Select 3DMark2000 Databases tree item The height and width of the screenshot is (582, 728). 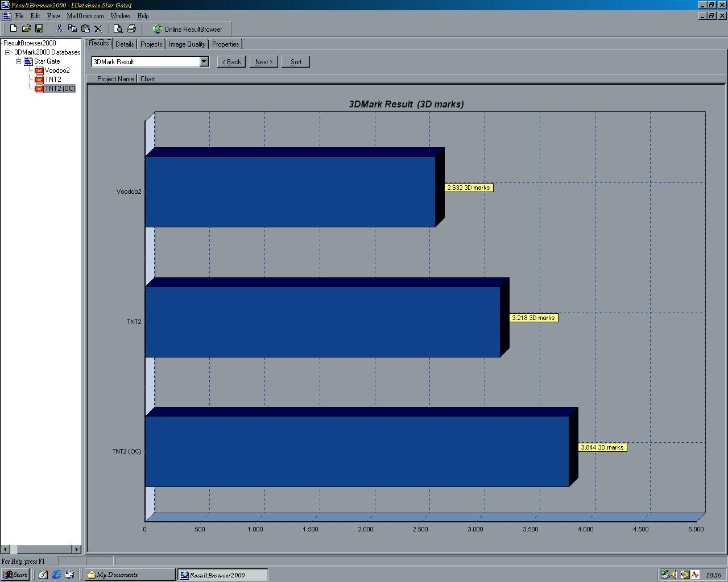47,52
